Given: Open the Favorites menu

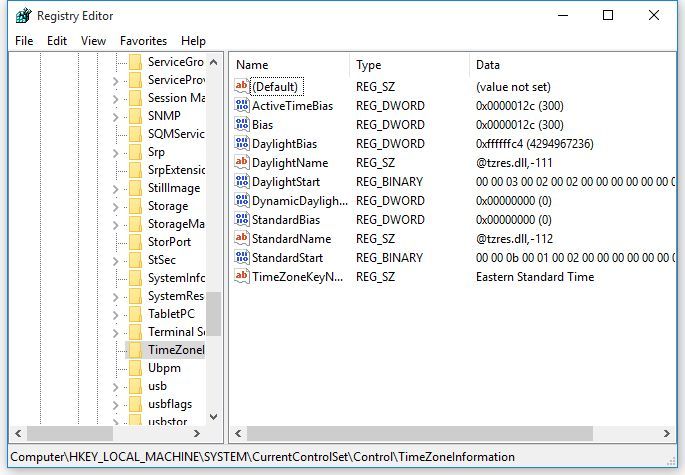Looking at the screenshot, I should click(x=143, y=41).
